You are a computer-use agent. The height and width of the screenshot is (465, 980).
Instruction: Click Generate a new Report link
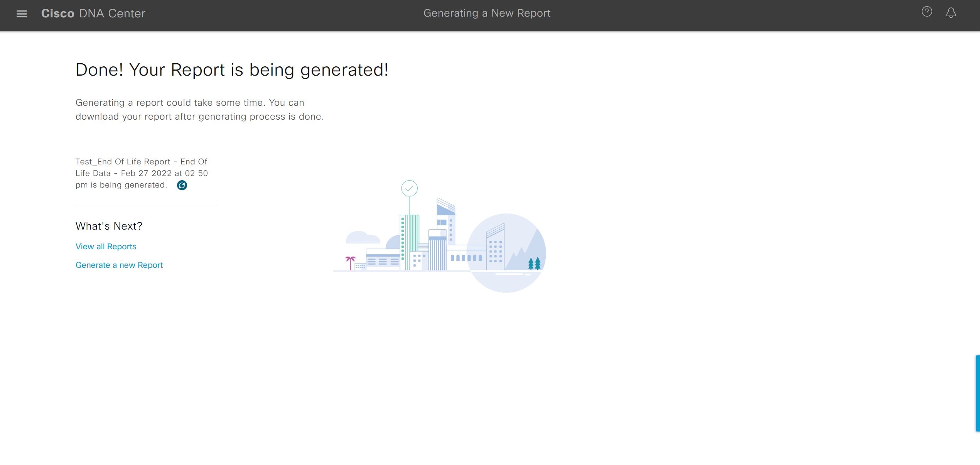pyautogui.click(x=119, y=265)
